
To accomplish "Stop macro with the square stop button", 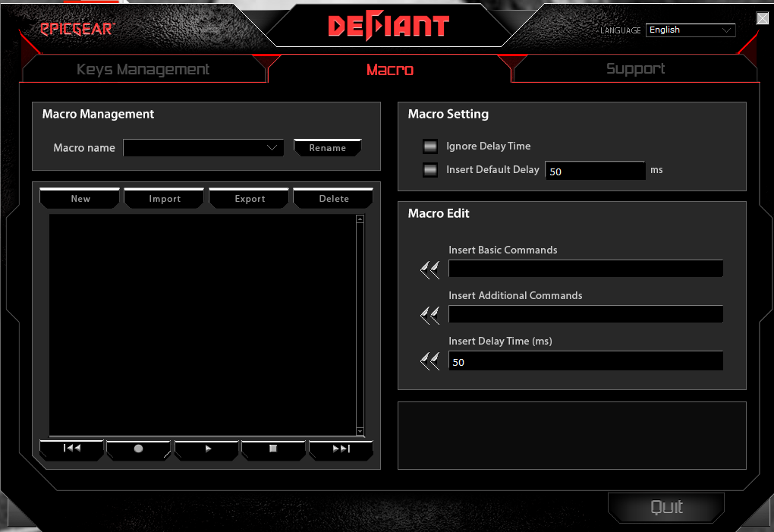I will click(x=273, y=449).
